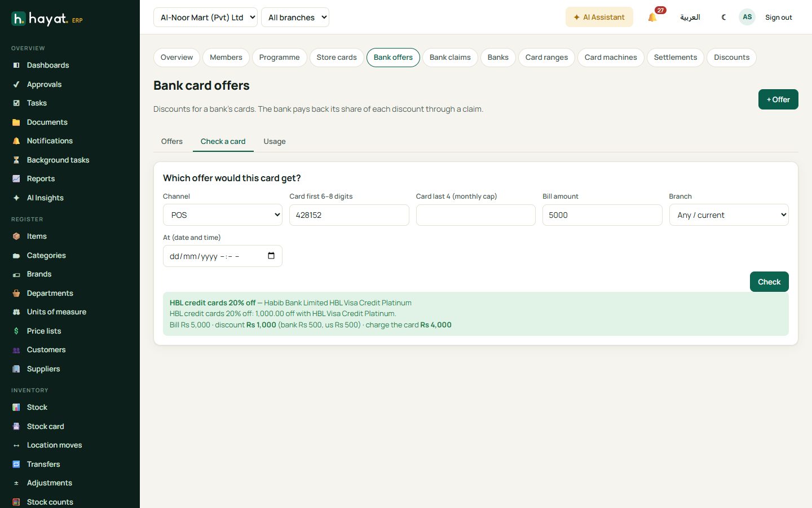
Task: Click the Price lists dollar icon
Action: [x=16, y=331]
